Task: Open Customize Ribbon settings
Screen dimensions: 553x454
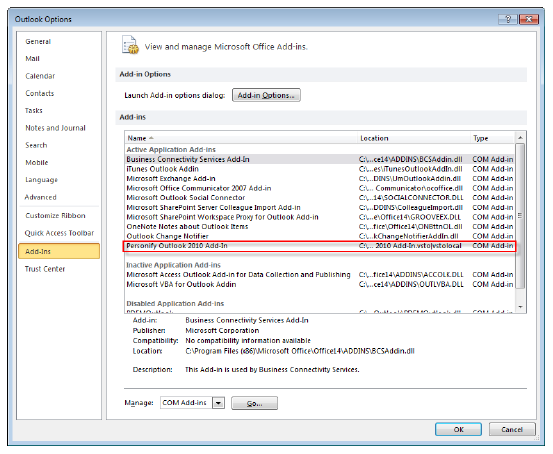Action: (55, 216)
